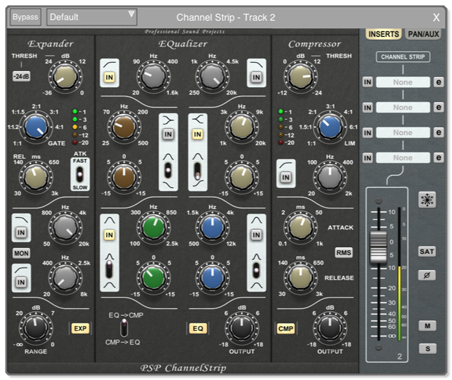This screenshot has height=380, width=452.
Task: Click the expander -24dB threshold value box
Action: (21, 76)
